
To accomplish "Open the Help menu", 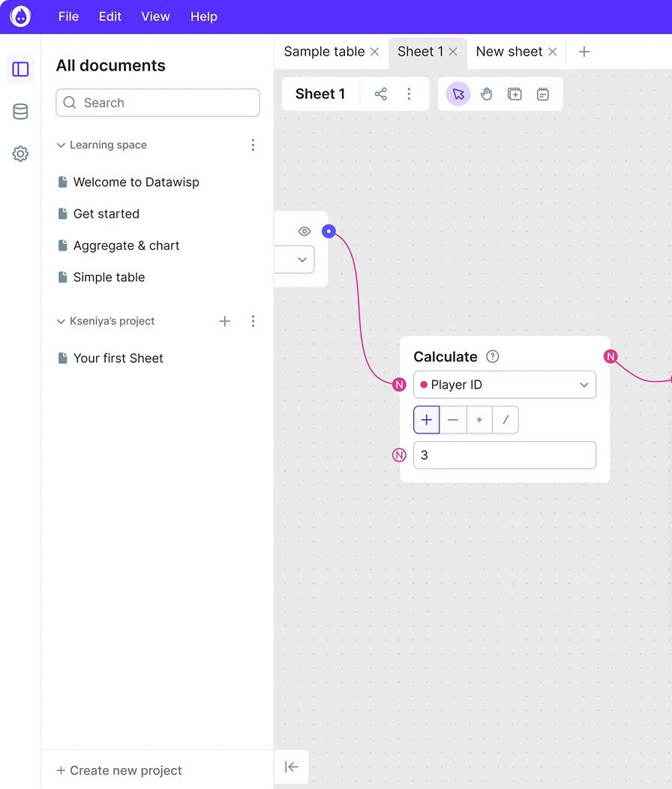I will (203, 16).
